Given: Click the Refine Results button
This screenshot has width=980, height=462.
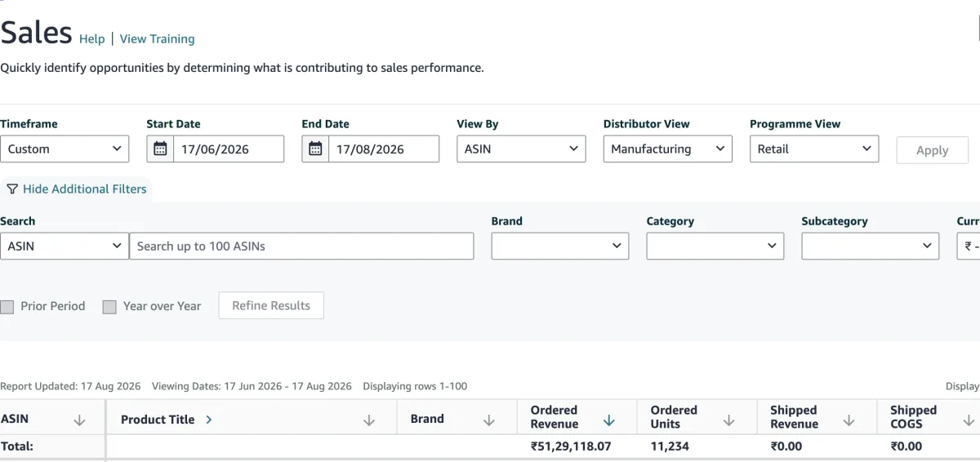Looking at the screenshot, I should click(271, 305).
